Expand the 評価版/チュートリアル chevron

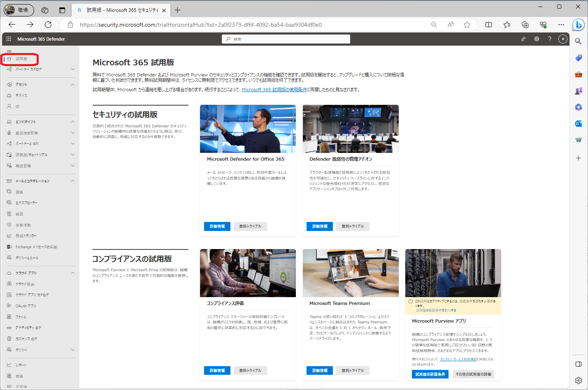point(73,155)
